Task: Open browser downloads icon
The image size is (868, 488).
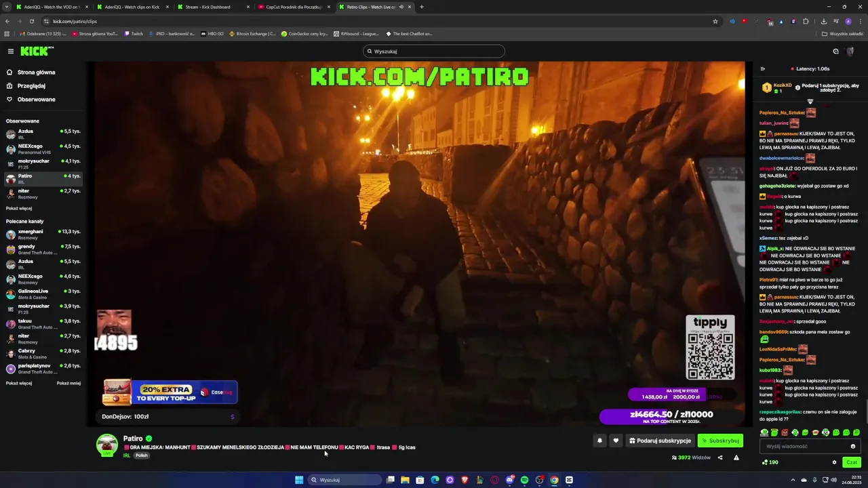Action: click(823, 21)
